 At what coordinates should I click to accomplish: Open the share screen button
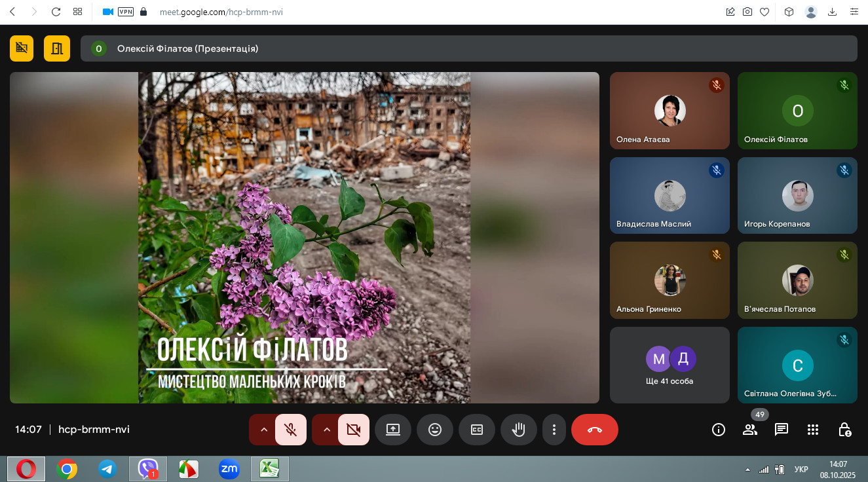pyautogui.click(x=392, y=430)
